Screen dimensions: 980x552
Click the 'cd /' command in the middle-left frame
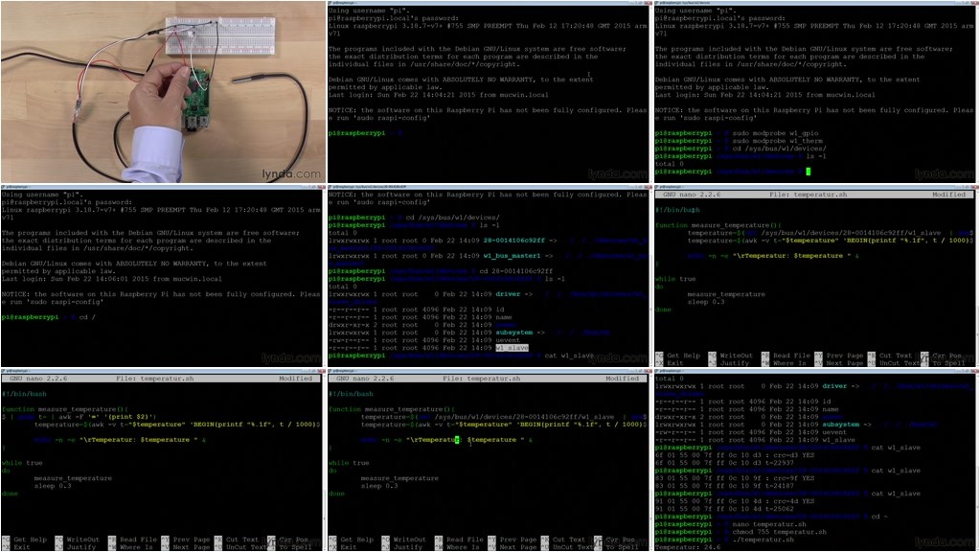coord(87,317)
